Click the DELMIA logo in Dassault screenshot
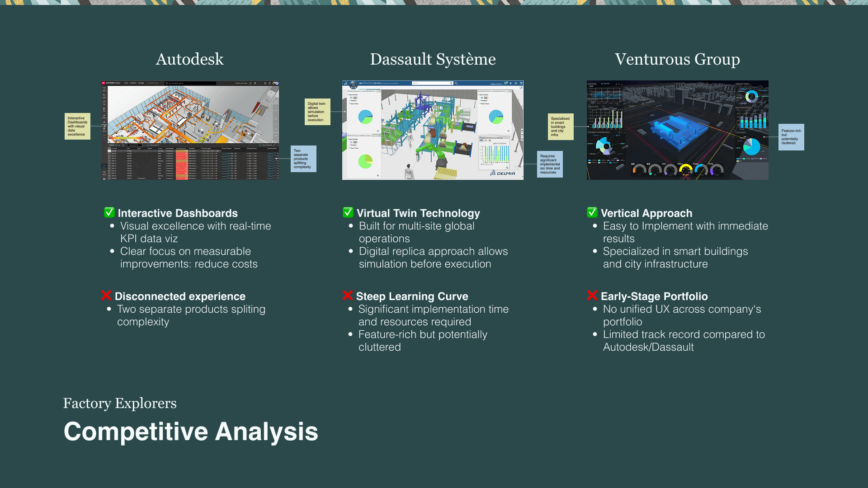This screenshot has height=488, width=868. 503,173
